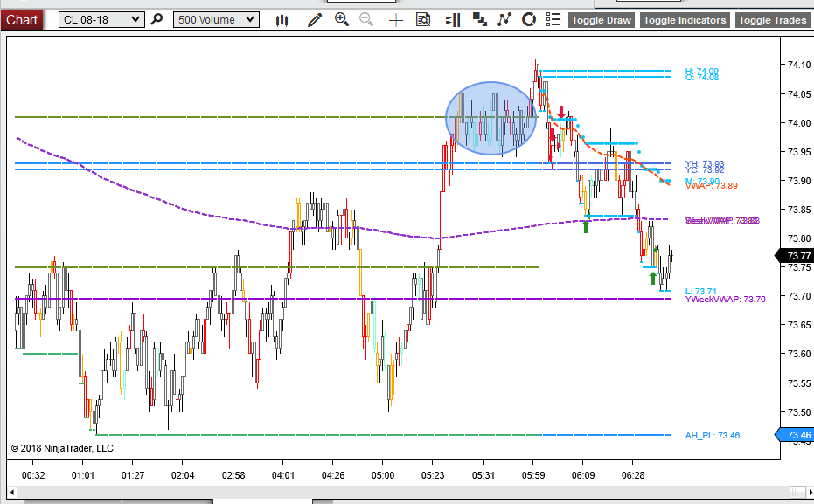This screenshot has width=814, height=504.
Task: Open the chart trader icon
Action: coord(453,20)
